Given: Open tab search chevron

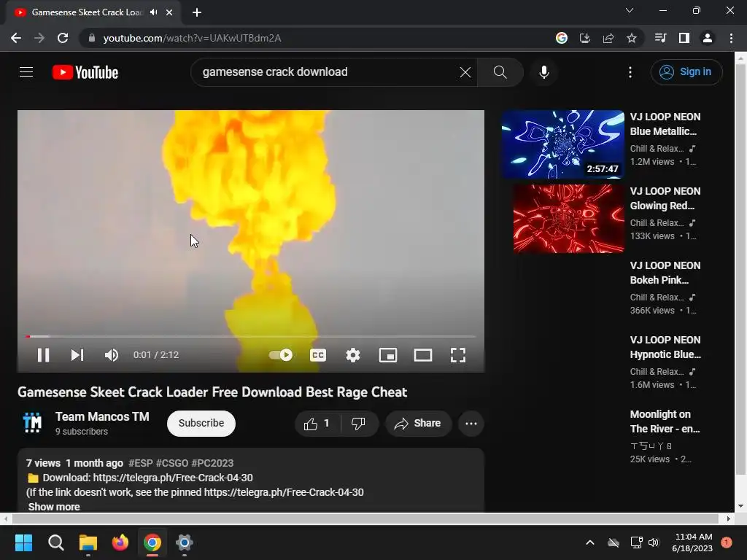Looking at the screenshot, I should pyautogui.click(x=630, y=10).
